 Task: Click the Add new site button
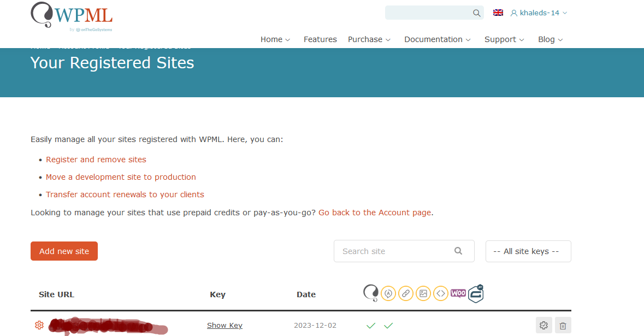coord(64,251)
